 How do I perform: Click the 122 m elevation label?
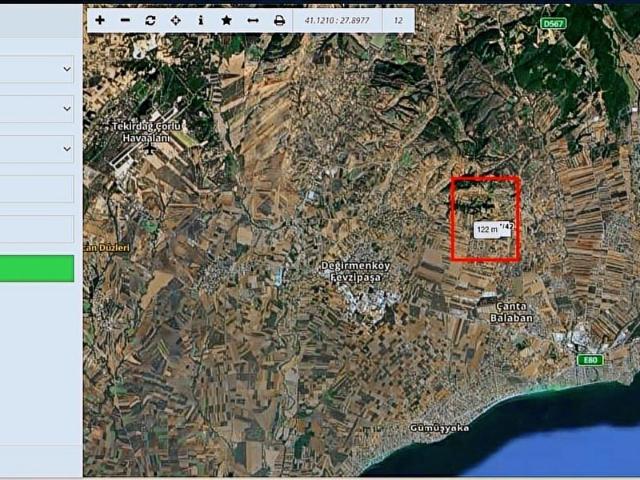[x=488, y=229]
